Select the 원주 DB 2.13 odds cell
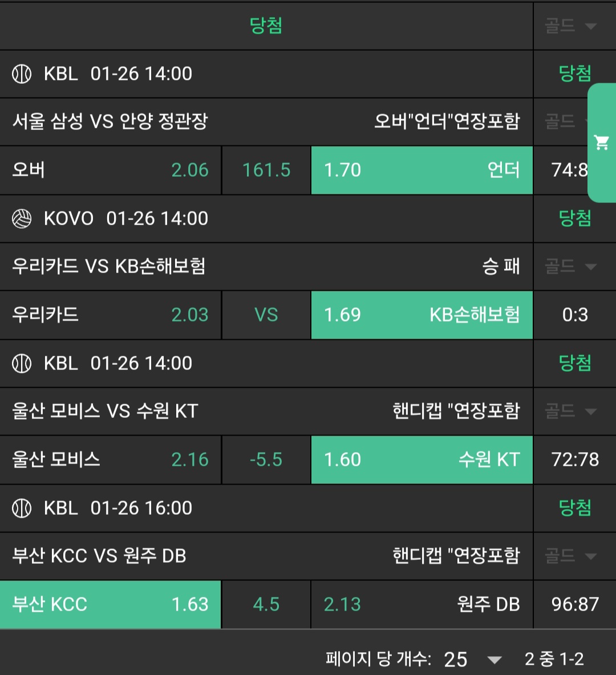Screen dimensions: 616x675 tap(422, 604)
